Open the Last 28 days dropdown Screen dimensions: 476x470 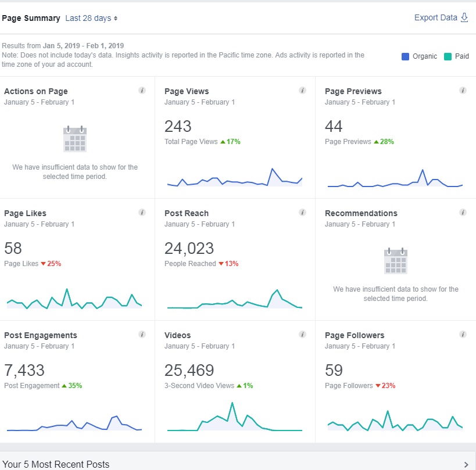pyautogui.click(x=91, y=18)
